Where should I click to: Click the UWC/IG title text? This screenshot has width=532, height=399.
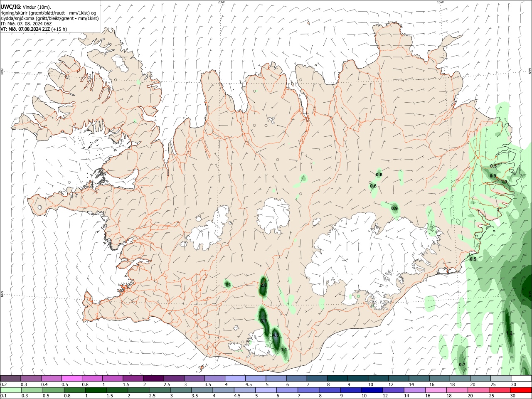tap(10, 7)
